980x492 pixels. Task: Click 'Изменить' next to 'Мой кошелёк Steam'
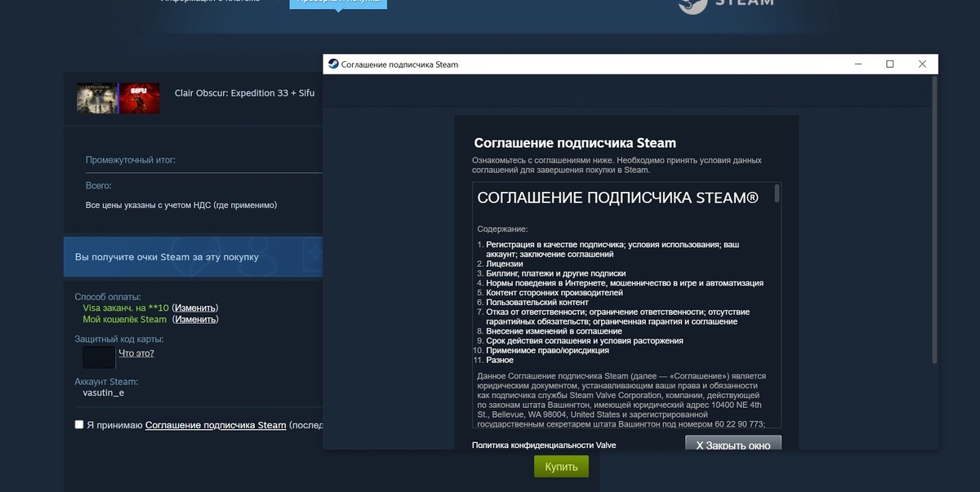pyautogui.click(x=195, y=320)
